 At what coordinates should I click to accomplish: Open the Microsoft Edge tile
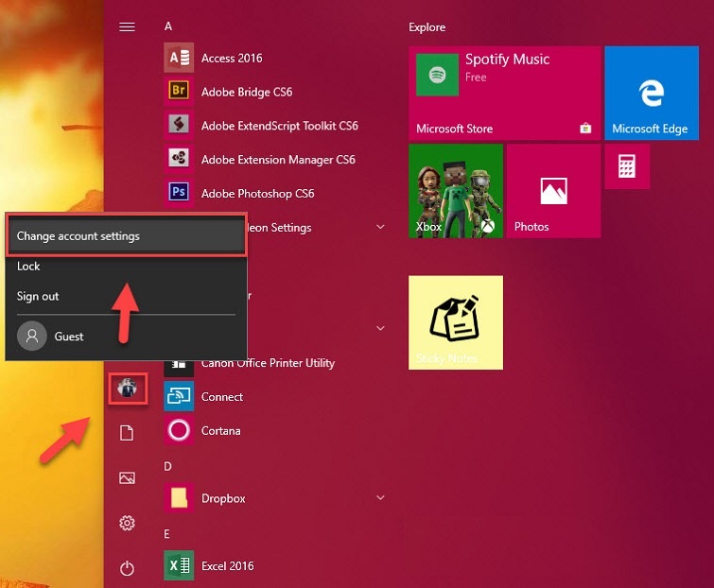652,93
